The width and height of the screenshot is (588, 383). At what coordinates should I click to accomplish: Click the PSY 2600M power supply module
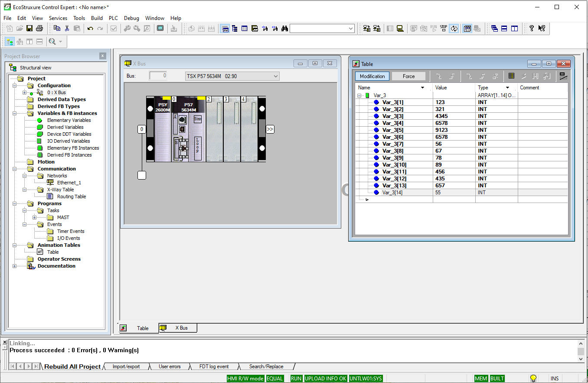pos(163,129)
